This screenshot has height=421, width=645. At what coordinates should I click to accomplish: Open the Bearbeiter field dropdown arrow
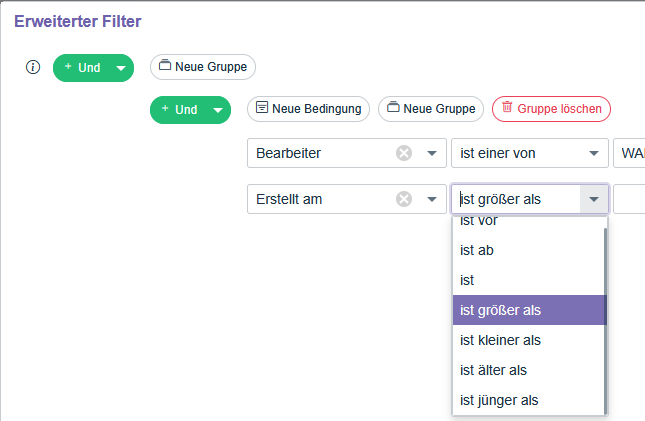click(431, 153)
